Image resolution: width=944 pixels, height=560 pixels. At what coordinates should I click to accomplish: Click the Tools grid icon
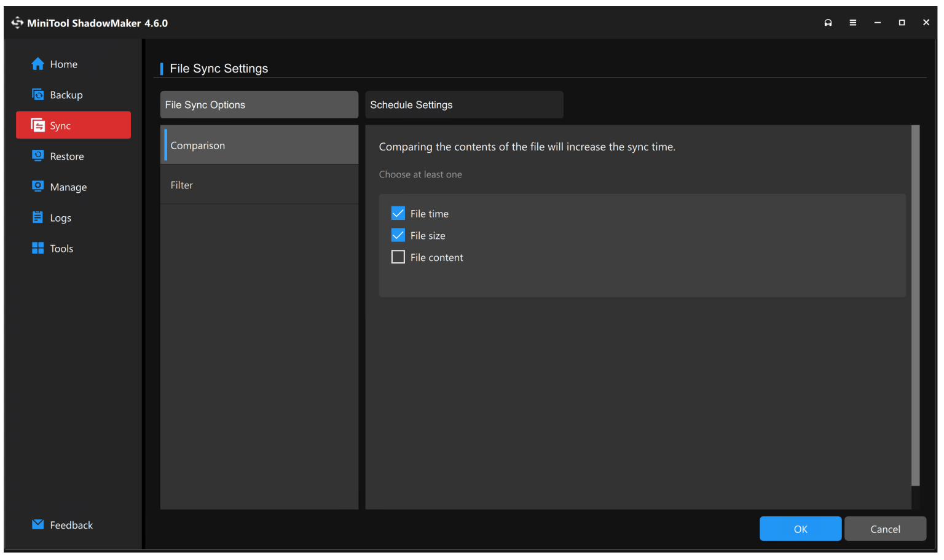pyautogui.click(x=37, y=248)
